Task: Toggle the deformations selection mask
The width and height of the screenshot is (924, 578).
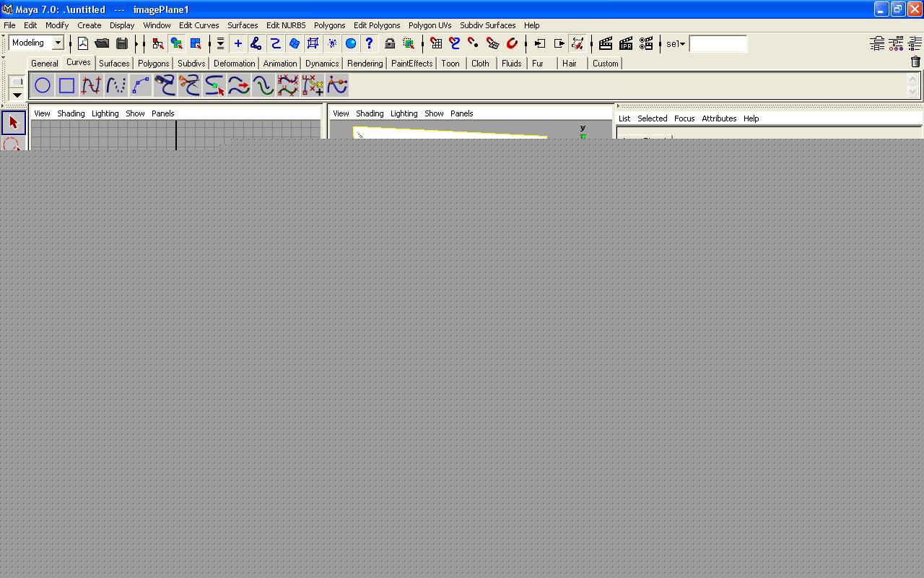Action: (x=313, y=43)
